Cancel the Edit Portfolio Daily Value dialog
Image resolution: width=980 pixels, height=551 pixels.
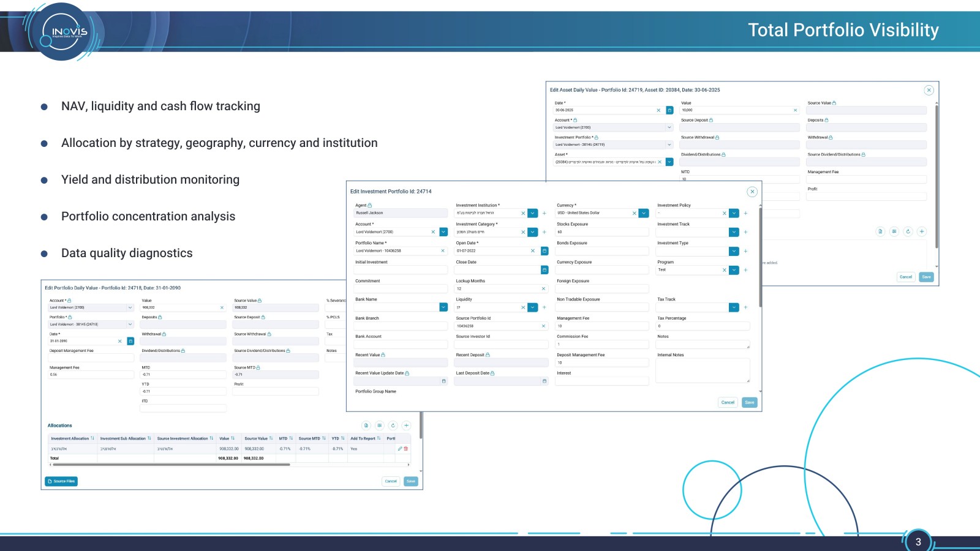pos(391,481)
